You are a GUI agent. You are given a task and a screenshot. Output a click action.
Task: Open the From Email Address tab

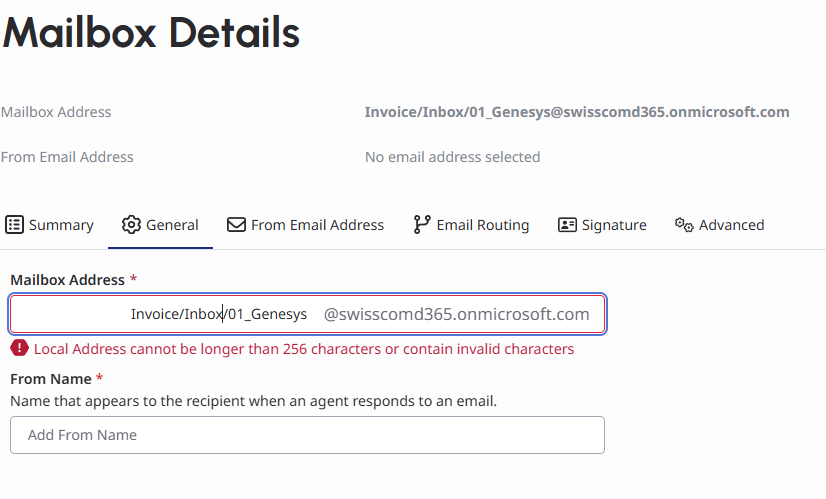coord(317,225)
